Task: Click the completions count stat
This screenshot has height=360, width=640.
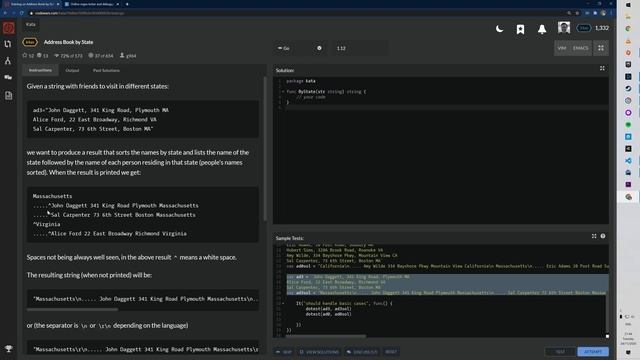Action: [101, 56]
